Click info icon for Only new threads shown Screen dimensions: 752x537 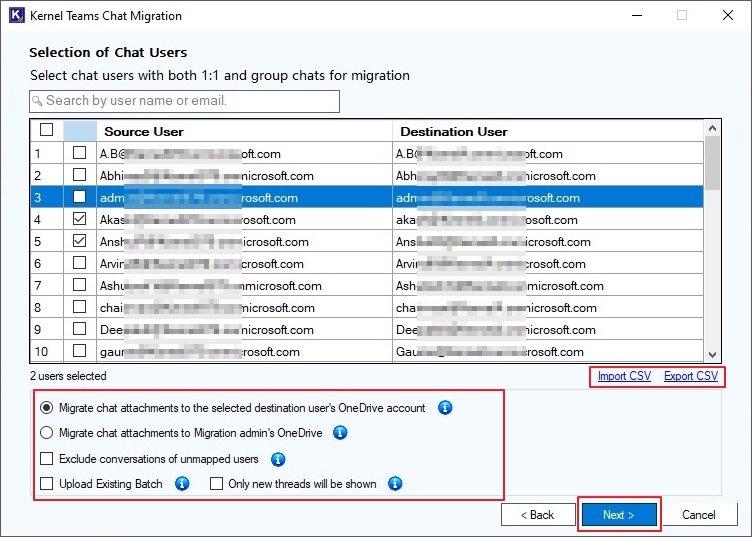click(395, 483)
